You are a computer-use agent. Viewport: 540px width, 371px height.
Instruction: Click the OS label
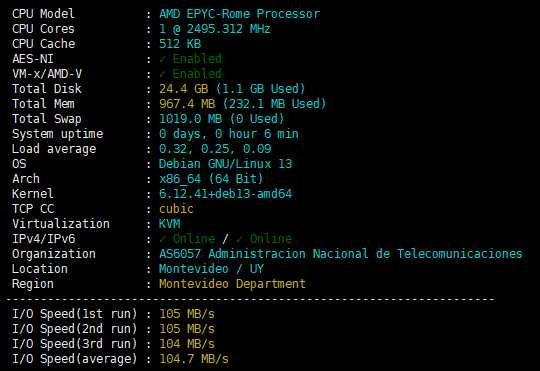pyautogui.click(x=19, y=164)
